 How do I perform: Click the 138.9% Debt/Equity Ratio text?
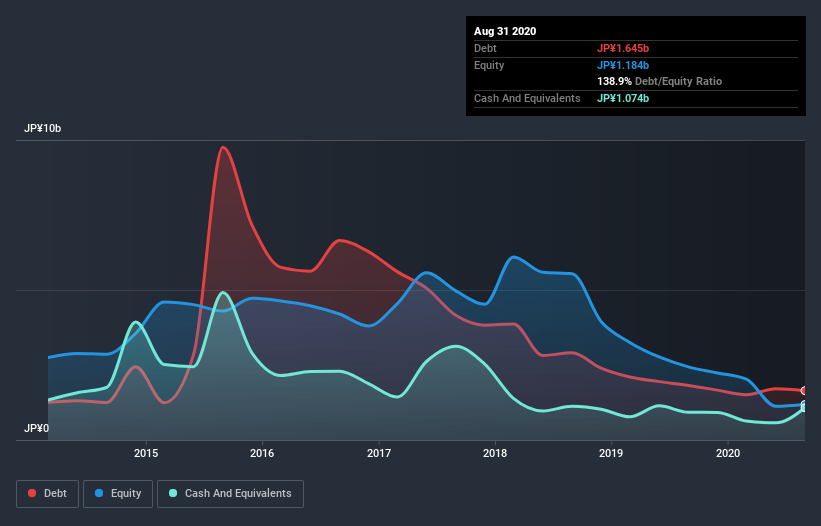tap(660, 82)
